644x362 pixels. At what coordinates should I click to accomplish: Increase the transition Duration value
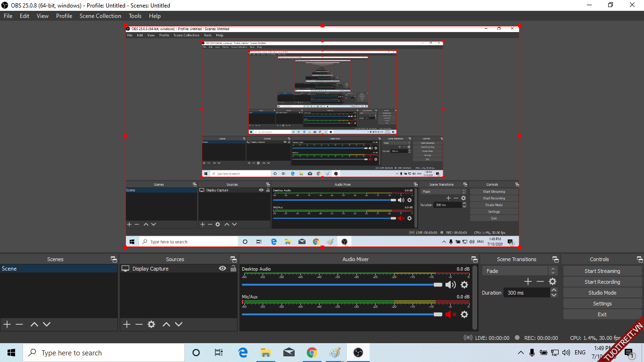click(x=554, y=290)
